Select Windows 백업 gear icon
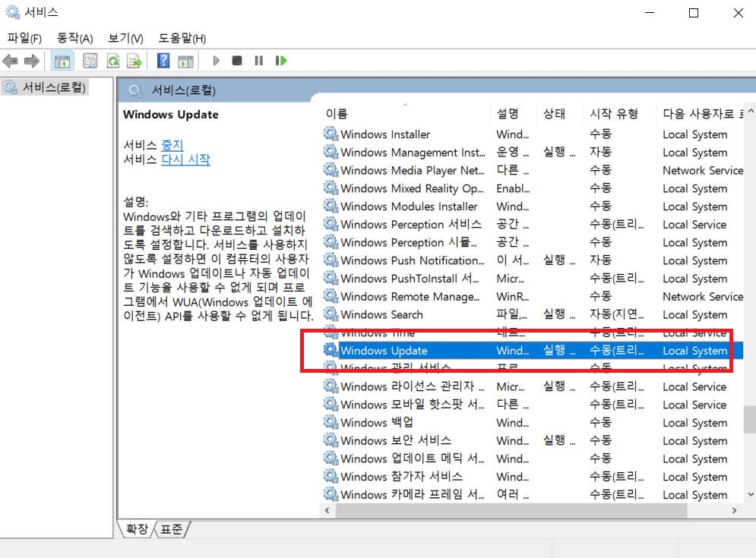This screenshot has width=756, height=558. pos(331,422)
